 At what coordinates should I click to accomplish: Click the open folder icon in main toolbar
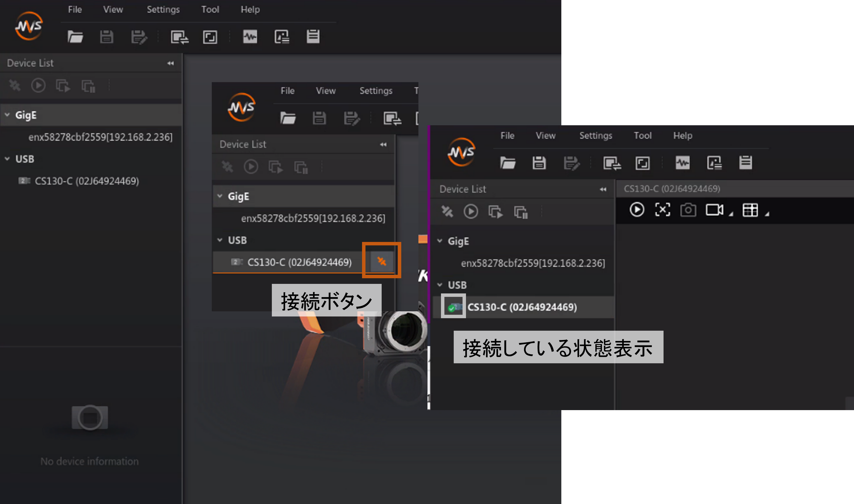click(75, 37)
